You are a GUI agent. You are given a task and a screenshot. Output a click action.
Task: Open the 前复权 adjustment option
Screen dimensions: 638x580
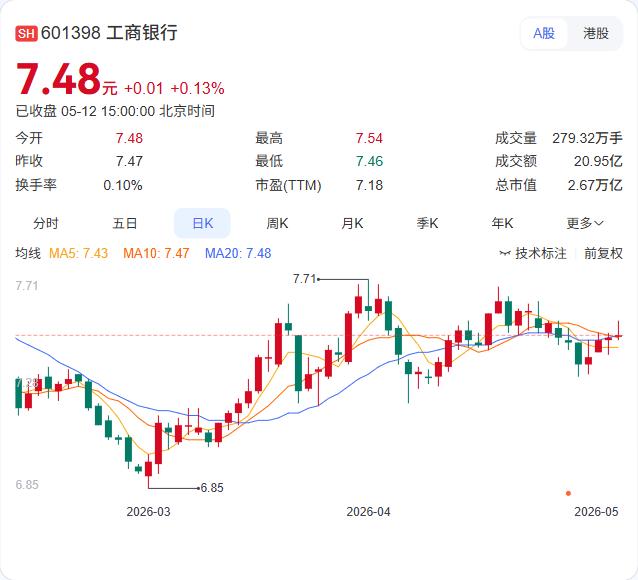click(603, 254)
